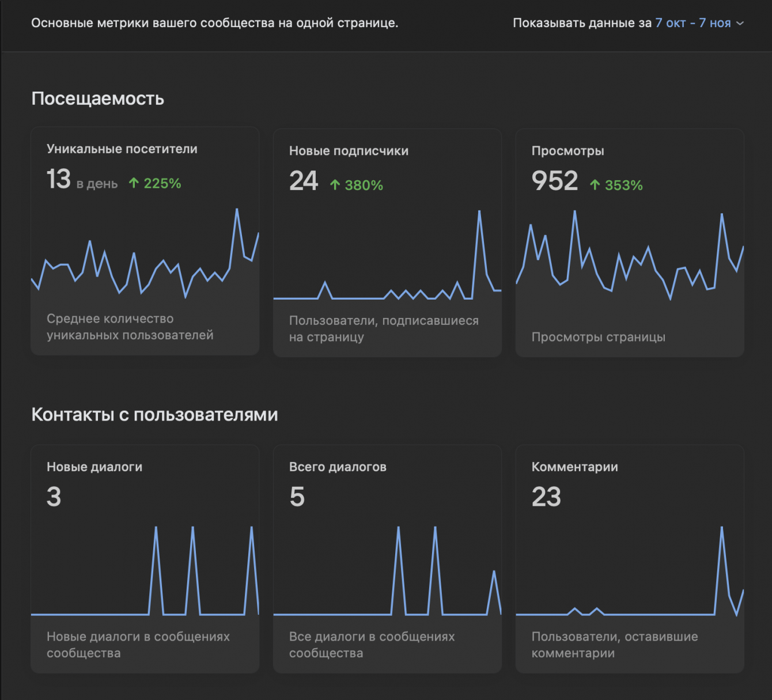Image resolution: width=772 pixels, height=700 pixels.
Task: Open the Новые подписчики card title
Action: pos(349,151)
